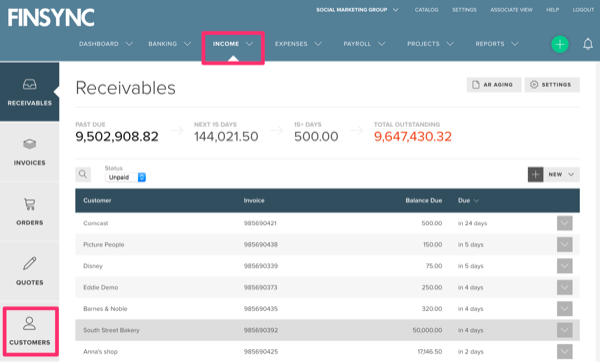Expand actions for Picture People row
Screen dimensions: 600x362
tap(564, 245)
